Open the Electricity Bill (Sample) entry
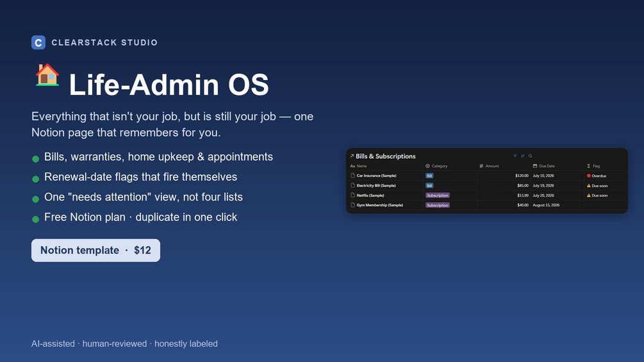This screenshot has height=362, width=644. 376,186
